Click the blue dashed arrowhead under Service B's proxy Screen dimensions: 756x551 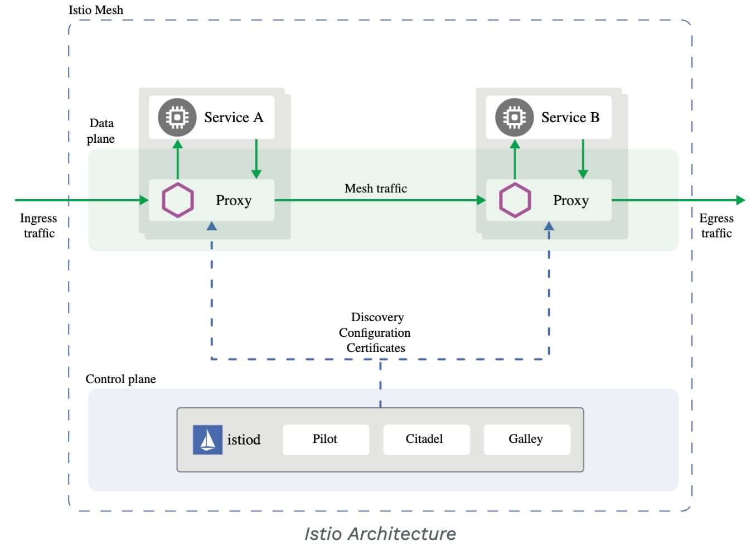point(549,226)
